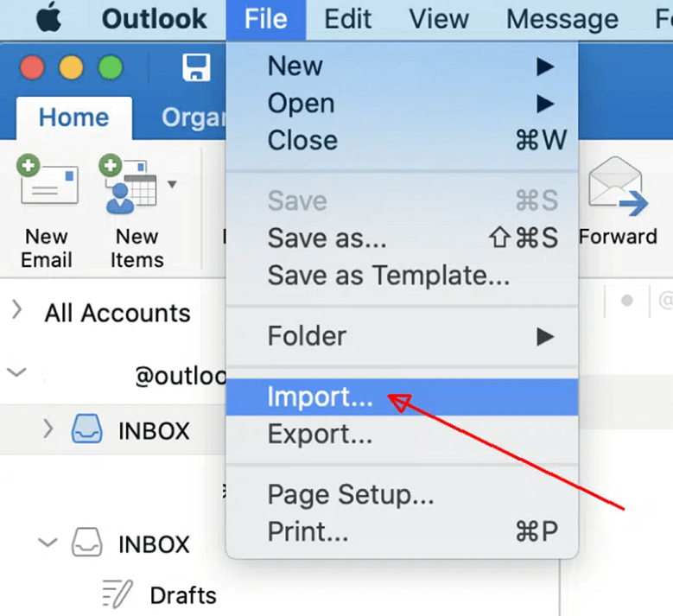Screen dimensions: 673x616
Task: Expand the highlighted INBOX chevron
Action: [48, 429]
